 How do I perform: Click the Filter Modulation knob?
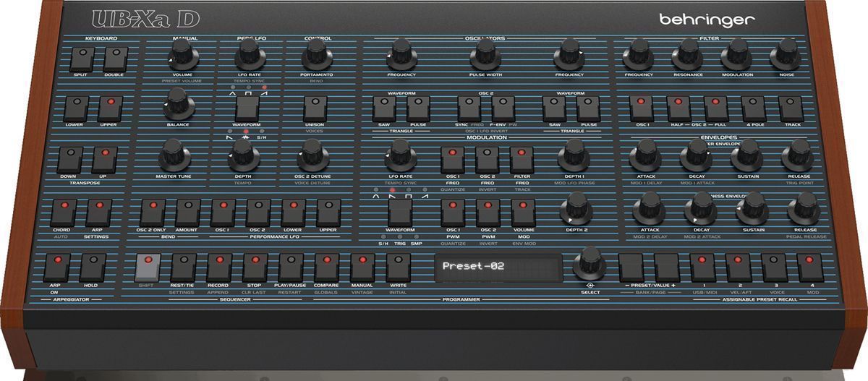tap(736, 55)
